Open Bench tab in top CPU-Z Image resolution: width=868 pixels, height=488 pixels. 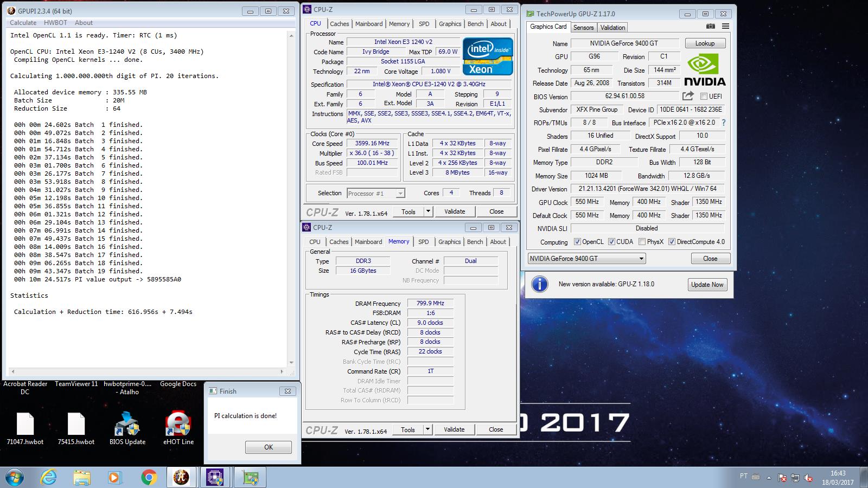tap(476, 24)
